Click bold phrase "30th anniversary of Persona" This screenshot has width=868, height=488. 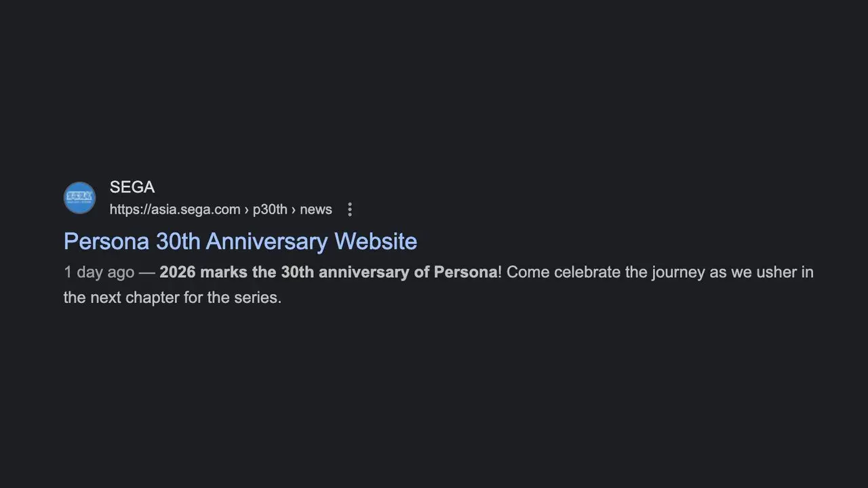pyautogui.click(x=389, y=272)
